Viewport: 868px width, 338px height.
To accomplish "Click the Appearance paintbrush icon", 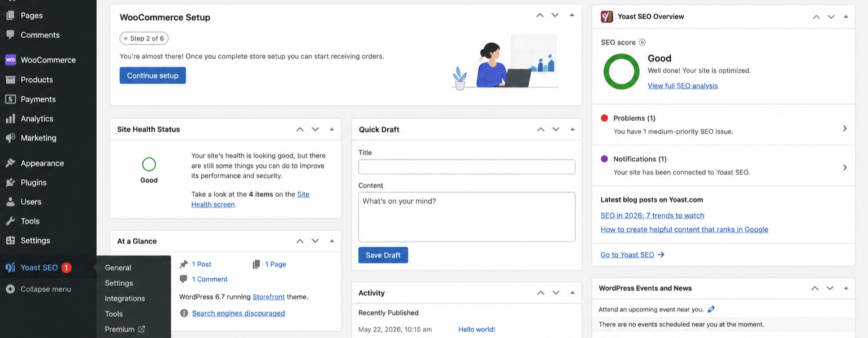I will click(x=10, y=163).
